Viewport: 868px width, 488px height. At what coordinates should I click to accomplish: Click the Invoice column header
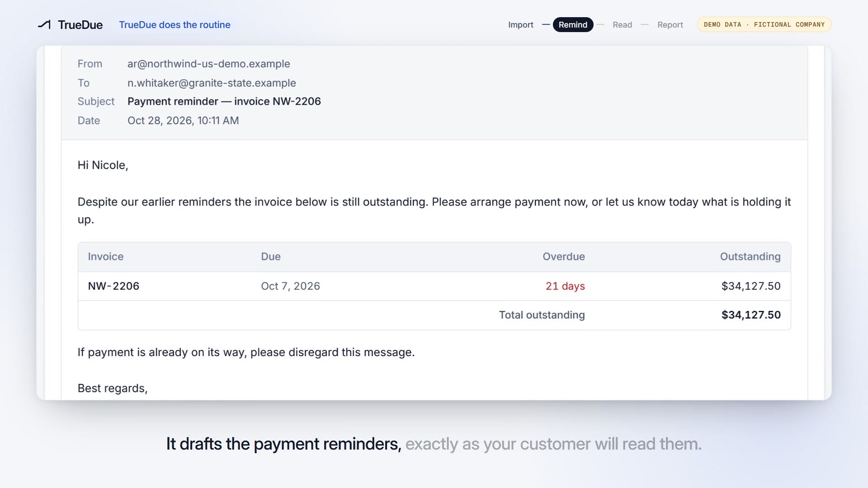click(x=105, y=256)
